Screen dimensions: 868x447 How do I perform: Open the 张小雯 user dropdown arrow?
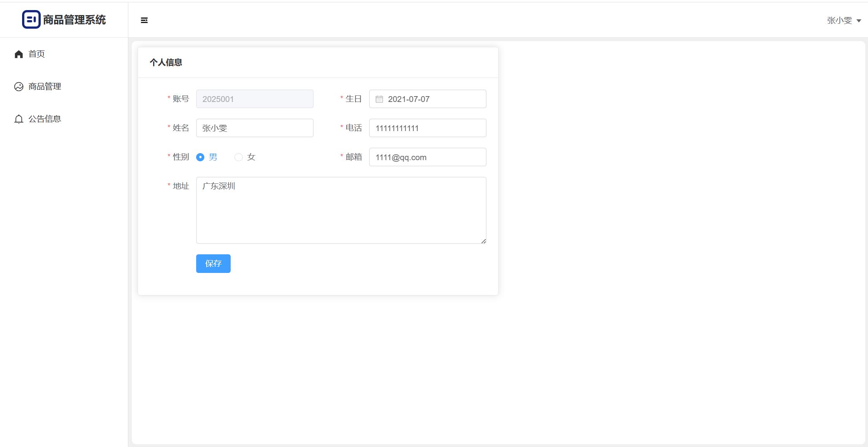pos(859,21)
